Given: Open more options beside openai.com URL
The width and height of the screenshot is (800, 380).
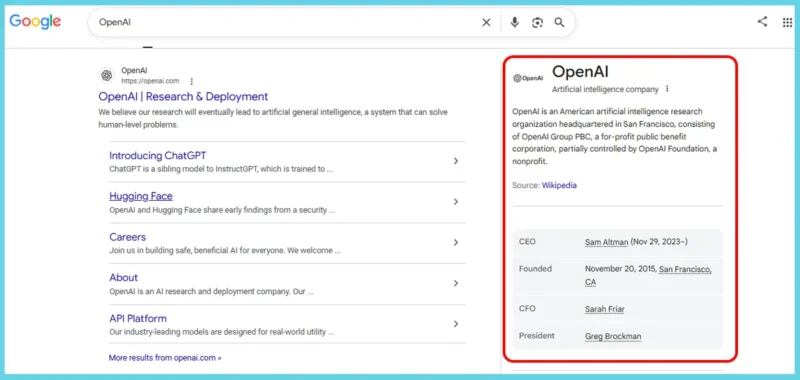Looking at the screenshot, I should pos(192,81).
